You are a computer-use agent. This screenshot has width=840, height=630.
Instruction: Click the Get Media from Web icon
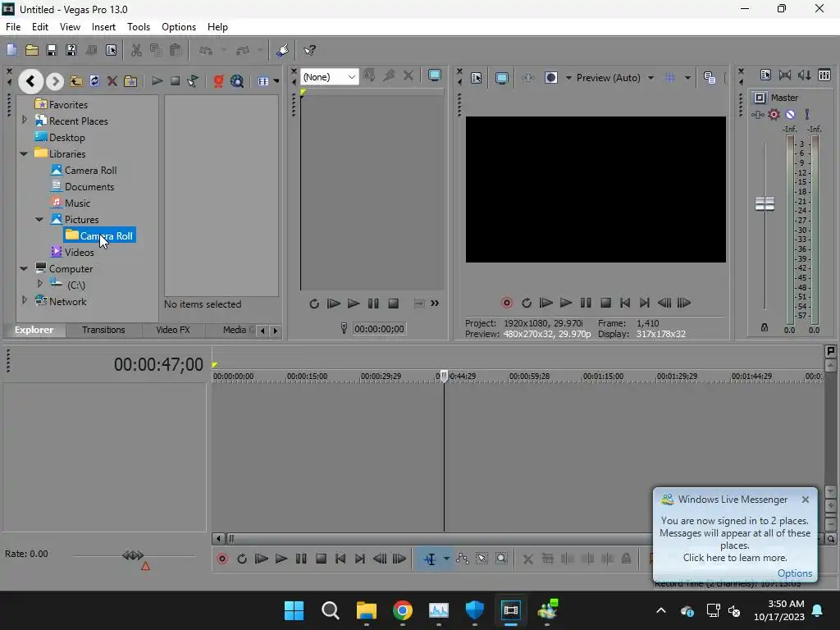pos(237,81)
